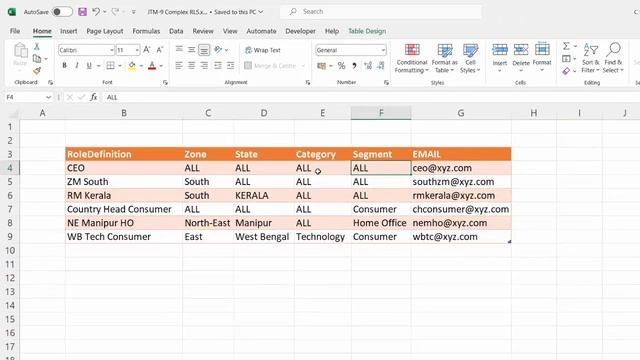The image size is (640, 360).
Task: Apply Comma Style format
Action: [x=354, y=65]
